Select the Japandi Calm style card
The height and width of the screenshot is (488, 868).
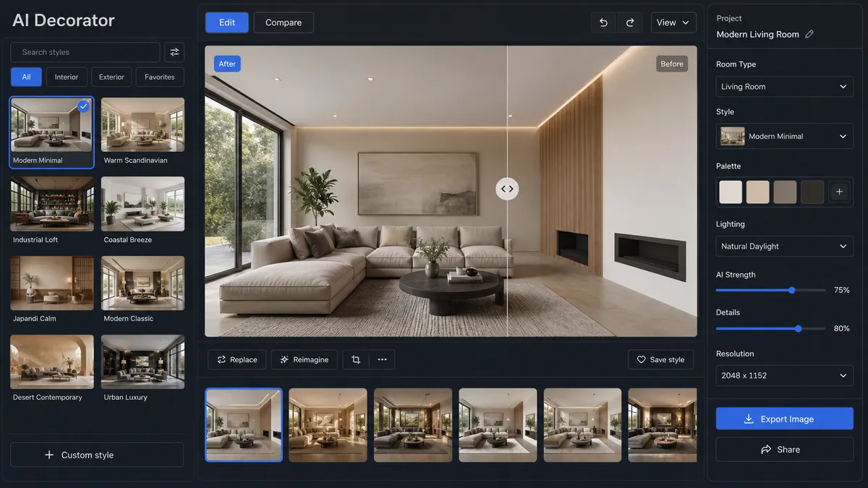click(x=51, y=290)
